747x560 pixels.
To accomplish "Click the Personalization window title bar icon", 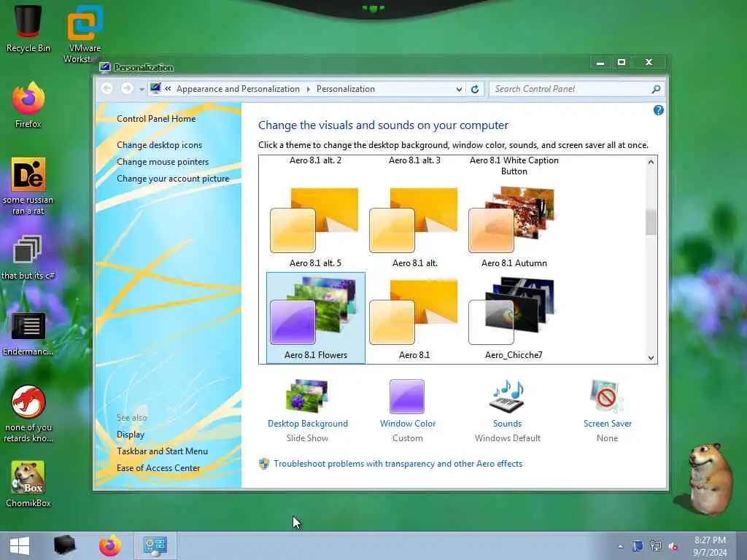I will (105, 67).
